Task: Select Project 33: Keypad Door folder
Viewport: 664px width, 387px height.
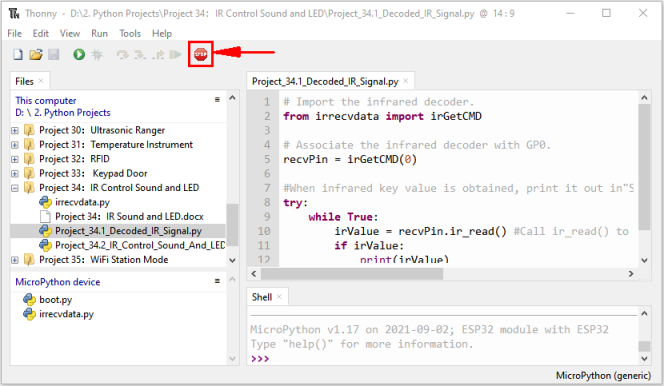Action: 93,174
